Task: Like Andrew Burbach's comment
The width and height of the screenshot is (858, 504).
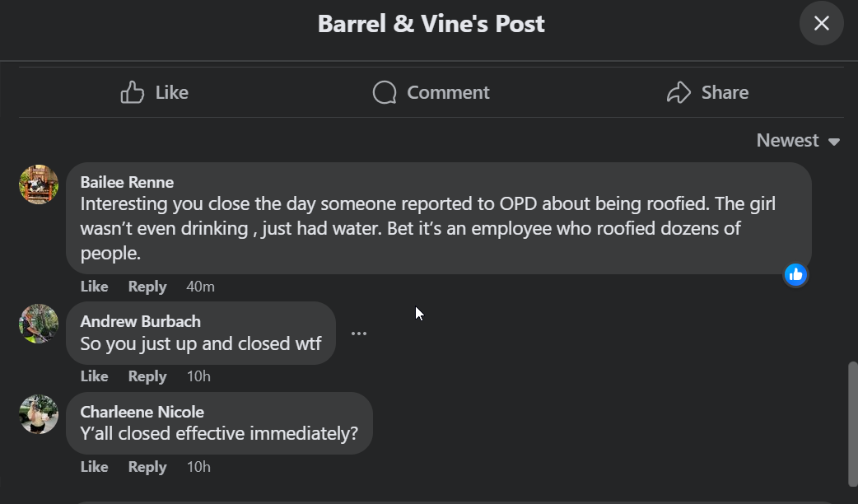Action: tap(94, 376)
